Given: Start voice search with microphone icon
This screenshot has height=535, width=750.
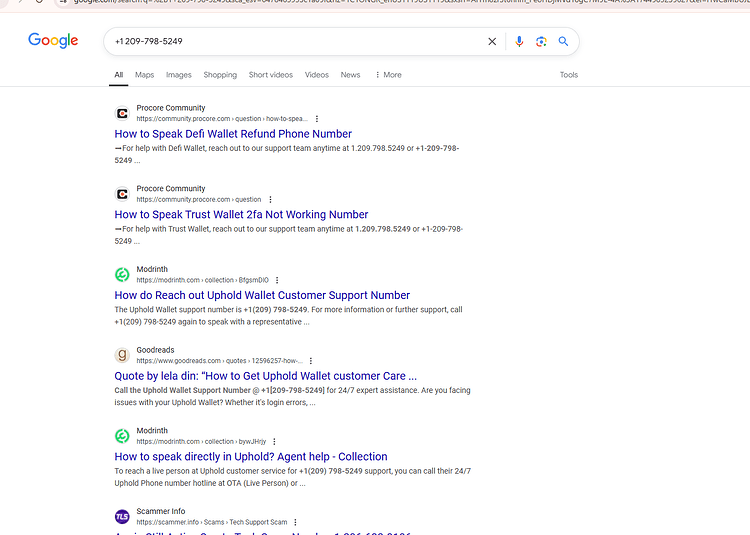Looking at the screenshot, I should tap(519, 42).
